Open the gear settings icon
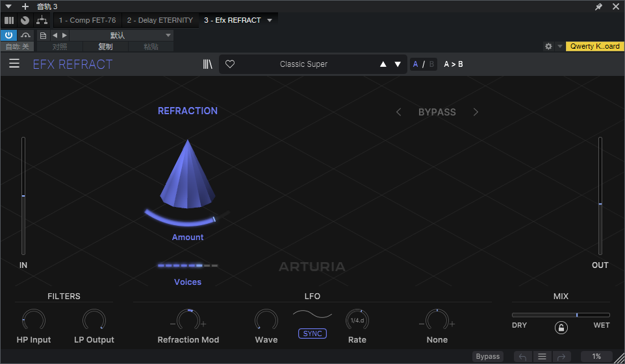This screenshot has width=625, height=364. click(548, 46)
